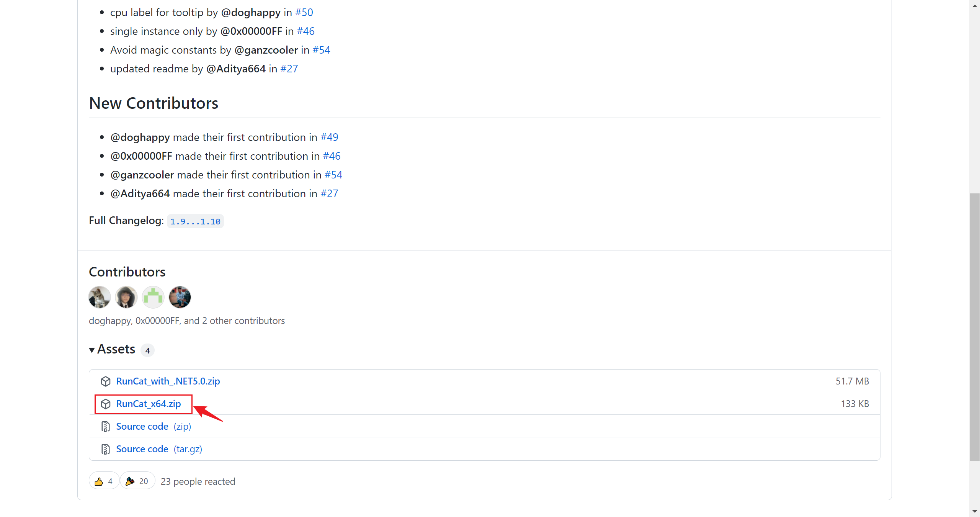Download RunCat_x64.zip

(149, 404)
